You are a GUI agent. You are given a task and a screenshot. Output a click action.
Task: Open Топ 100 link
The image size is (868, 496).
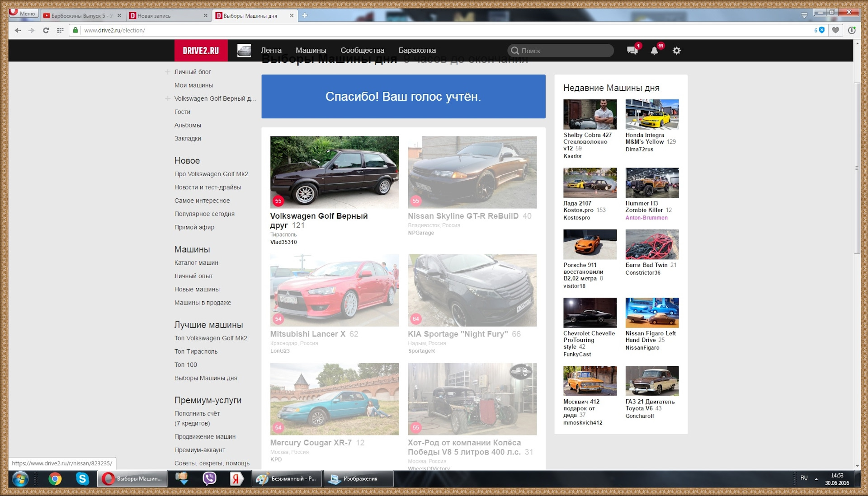pyautogui.click(x=185, y=365)
